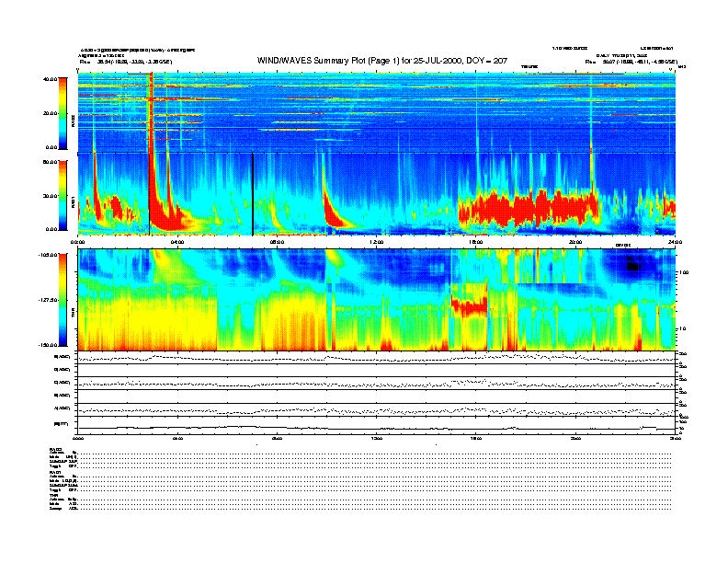This screenshot has width=728, height=563.
Task: Click the 20.00 label on RAD2 scale
Action: pos(51,113)
